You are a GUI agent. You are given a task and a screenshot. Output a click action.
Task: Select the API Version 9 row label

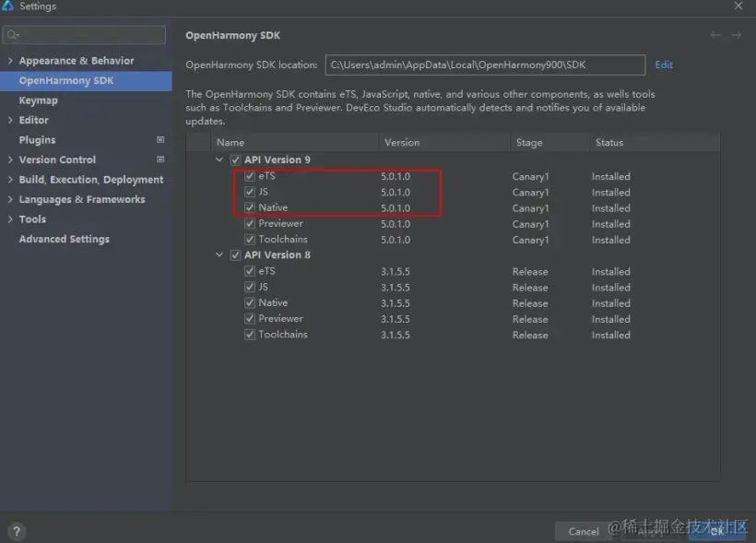[x=278, y=159]
